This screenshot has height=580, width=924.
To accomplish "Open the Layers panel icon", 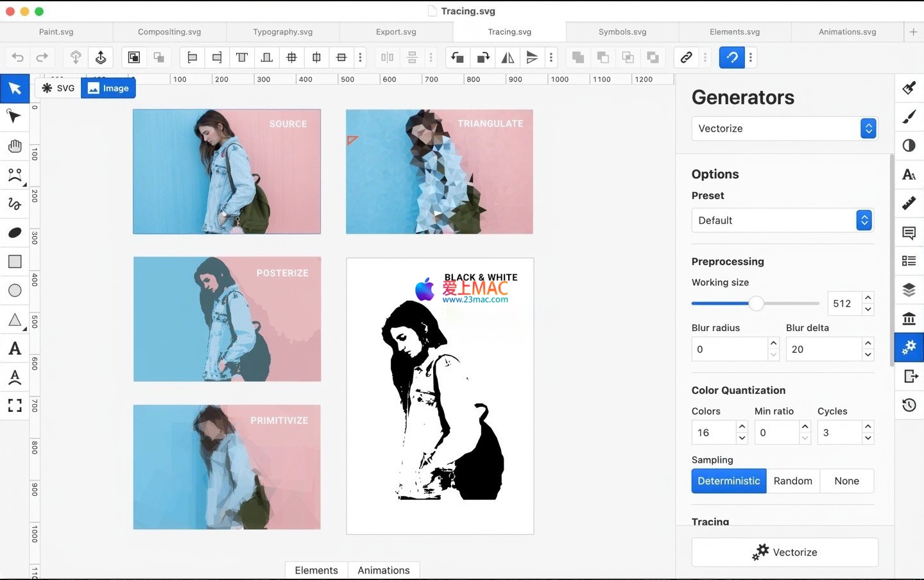I will (909, 289).
